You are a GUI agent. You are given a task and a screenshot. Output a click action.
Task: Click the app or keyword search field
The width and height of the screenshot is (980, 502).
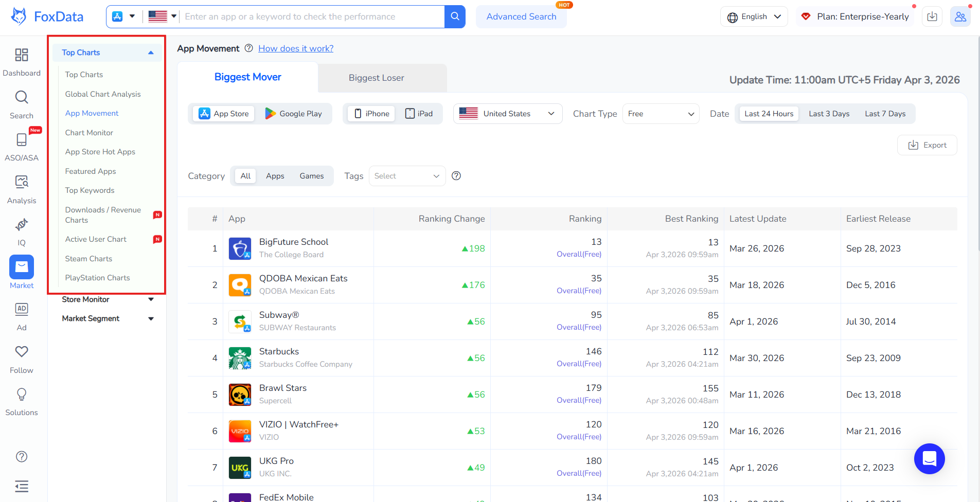[x=311, y=16]
